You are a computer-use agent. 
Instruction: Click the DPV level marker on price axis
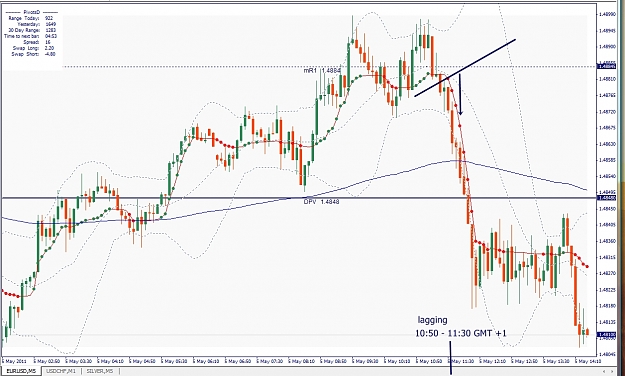607,198
